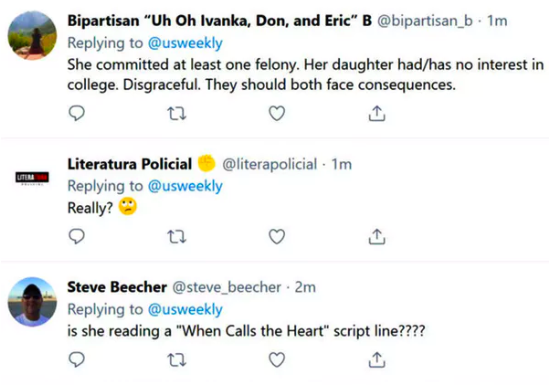The height and width of the screenshot is (388, 555).
Task: View the Literatura Policial logo avatar
Action: click(x=32, y=178)
